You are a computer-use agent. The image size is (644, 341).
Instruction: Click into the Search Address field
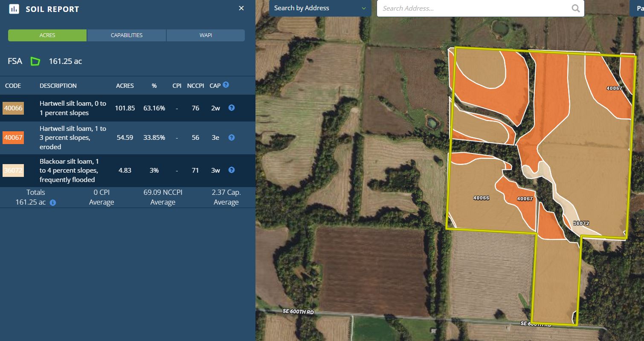tap(473, 8)
